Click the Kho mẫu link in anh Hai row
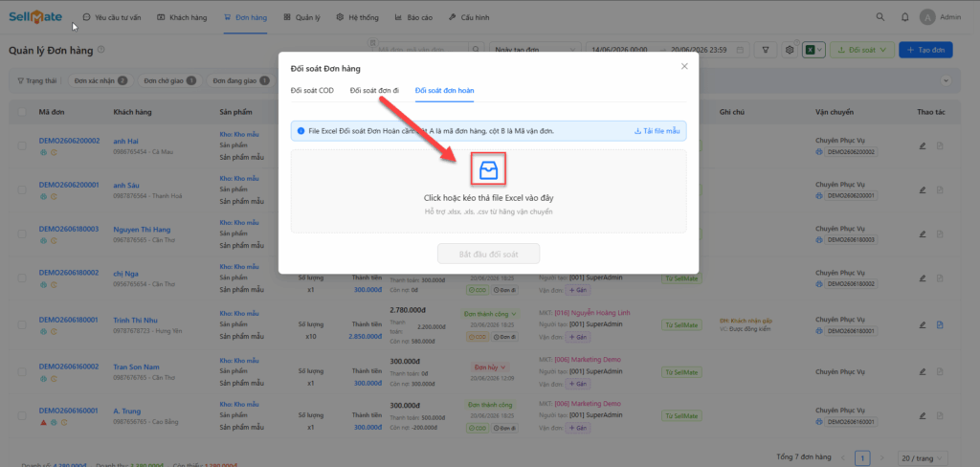980x467 pixels. (x=238, y=134)
